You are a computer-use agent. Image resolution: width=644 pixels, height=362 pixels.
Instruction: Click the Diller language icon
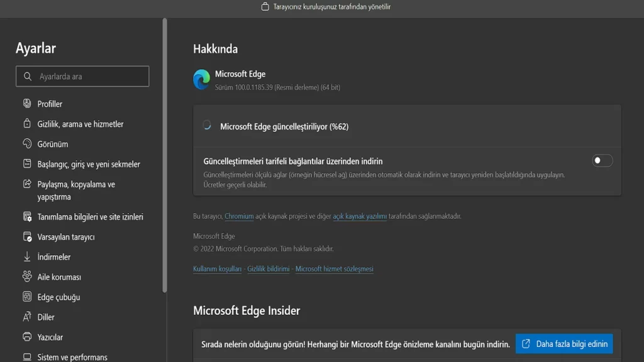pyautogui.click(x=27, y=317)
